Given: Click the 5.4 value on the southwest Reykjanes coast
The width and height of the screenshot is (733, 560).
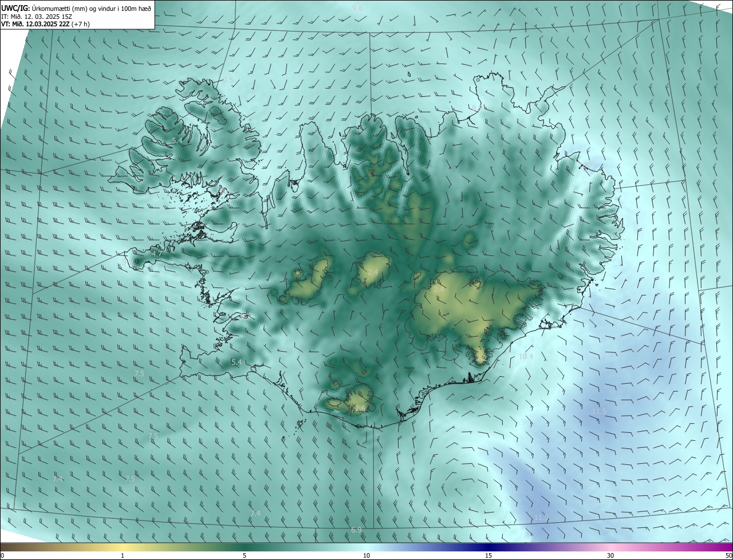Looking at the screenshot, I should (x=237, y=362).
